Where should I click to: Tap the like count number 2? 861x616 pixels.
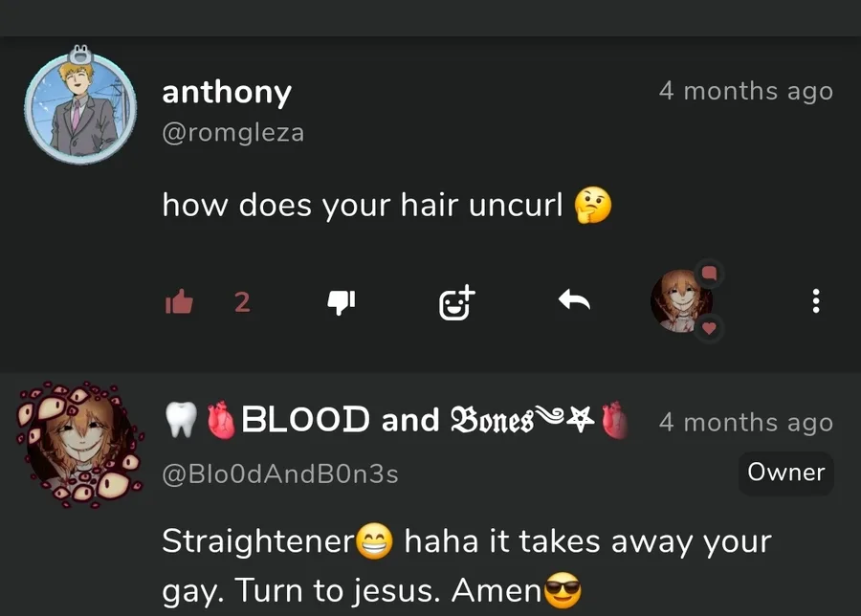tap(242, 302)
